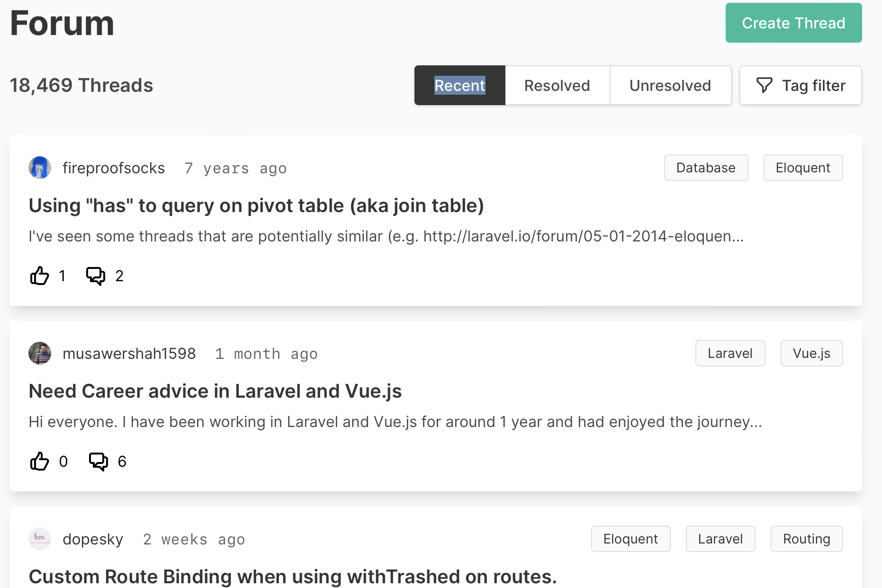Open the dopesky username profile

(x=93, y=539)
